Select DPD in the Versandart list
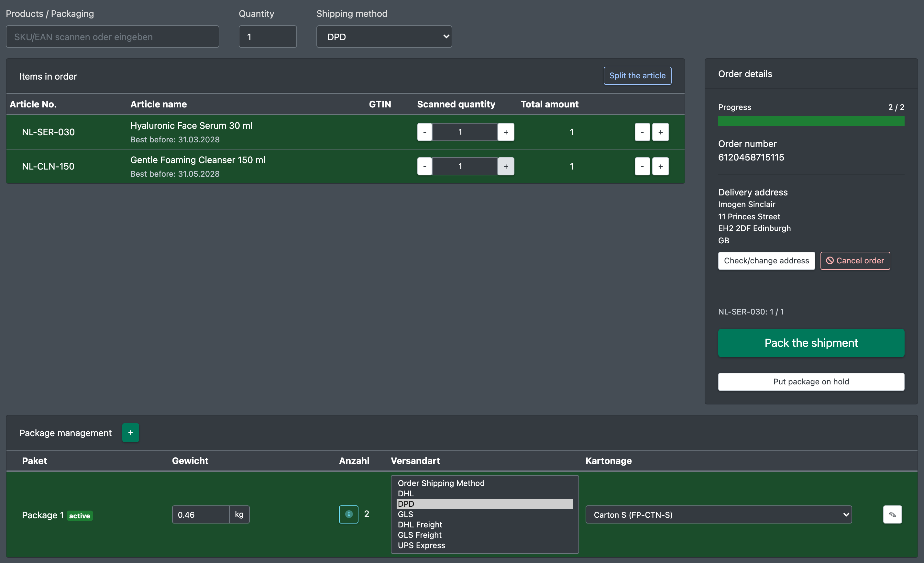 485,504
